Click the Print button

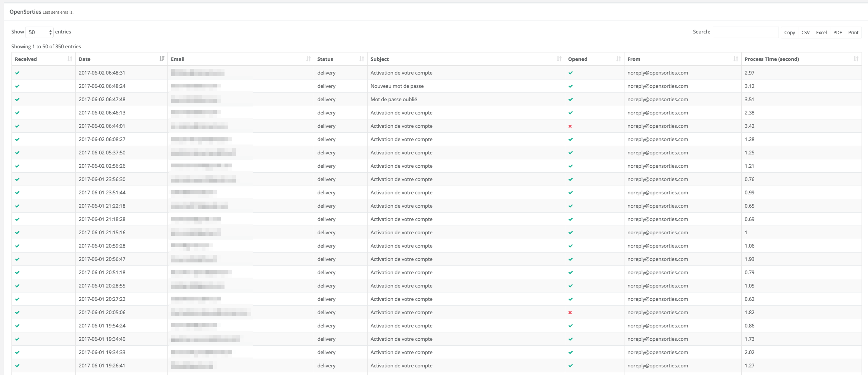point(853,32)
